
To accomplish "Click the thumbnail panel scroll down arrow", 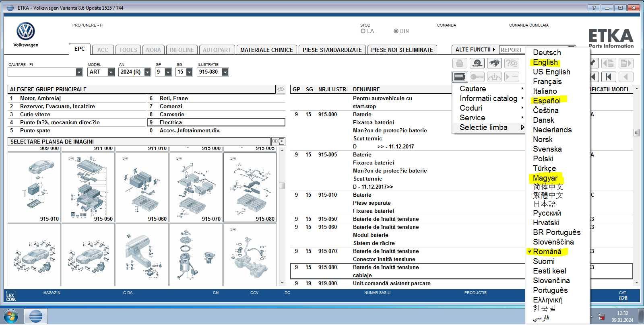I will coord(282,283).
